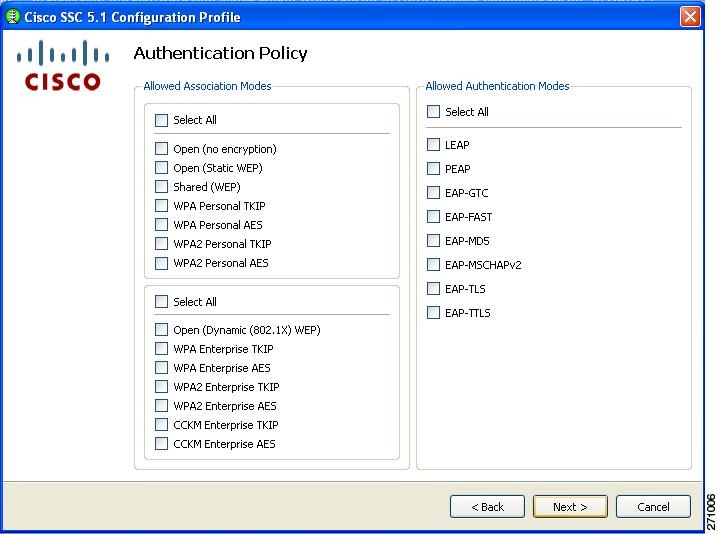718x534 pixels.
Task: Check EAP-TTLS authentication mode
Action: (433, 313)
